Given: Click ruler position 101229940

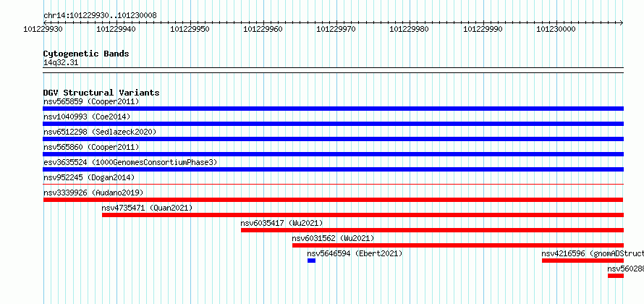Looking at the screenshot, I should (116, 29).
